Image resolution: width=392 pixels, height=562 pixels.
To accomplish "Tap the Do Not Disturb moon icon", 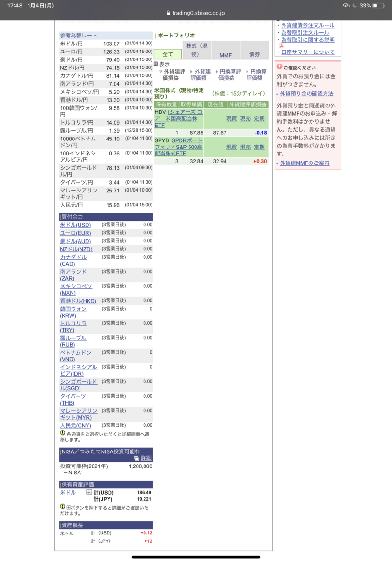I will coord(354,6).
